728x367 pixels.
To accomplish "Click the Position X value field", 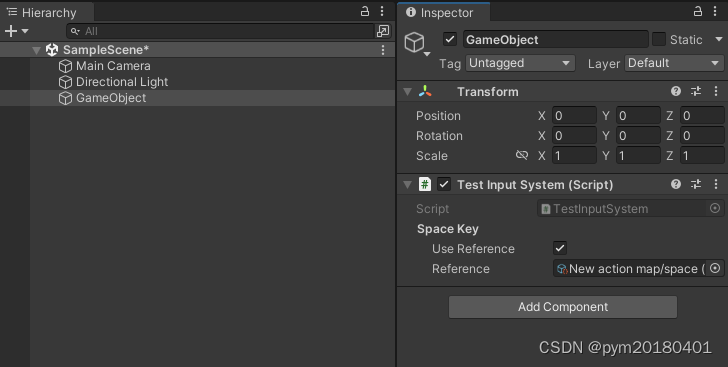I will point(574,116).
